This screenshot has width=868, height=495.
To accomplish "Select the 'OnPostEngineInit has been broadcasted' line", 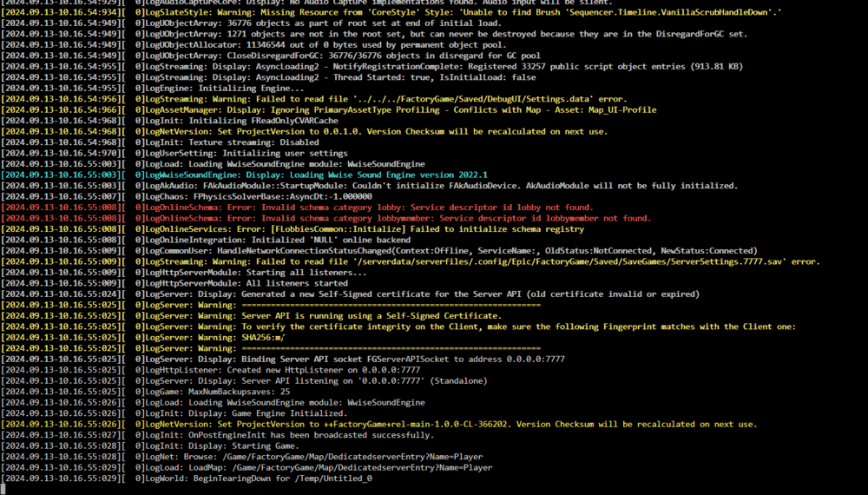I will click(x=218, y=435).
